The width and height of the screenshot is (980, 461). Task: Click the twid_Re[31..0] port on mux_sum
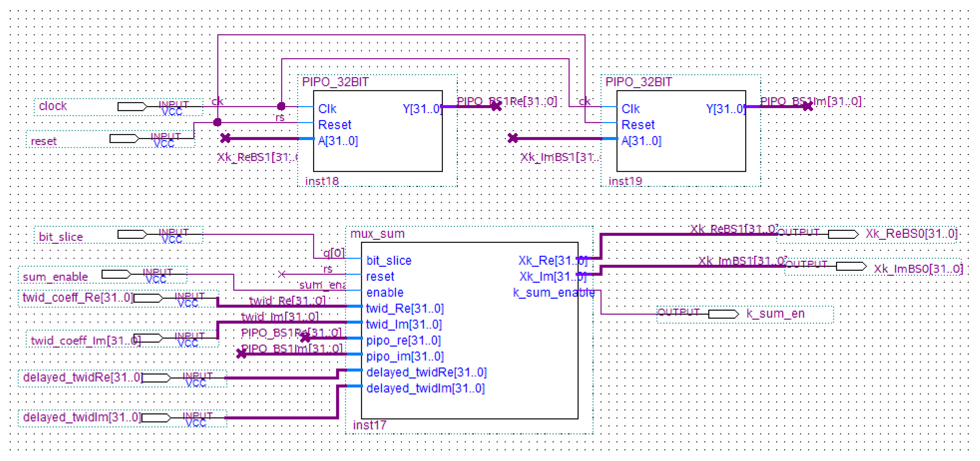tap(404, 308)
